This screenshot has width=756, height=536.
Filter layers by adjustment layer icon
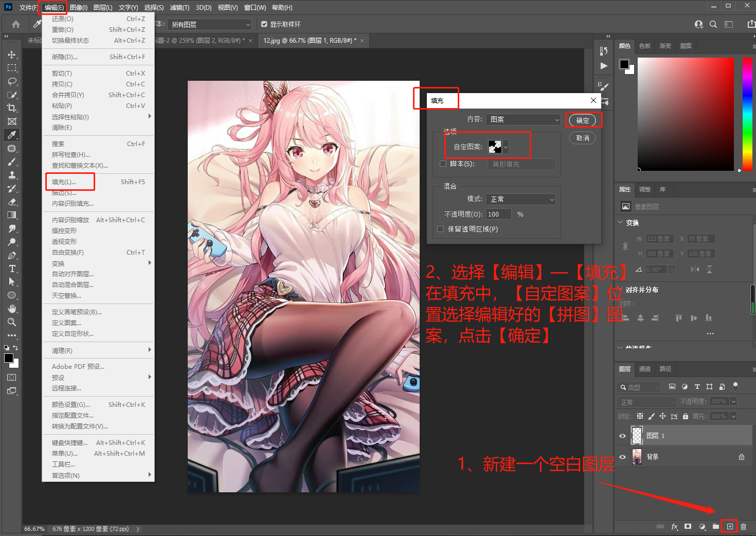click(x=685, y=386)
